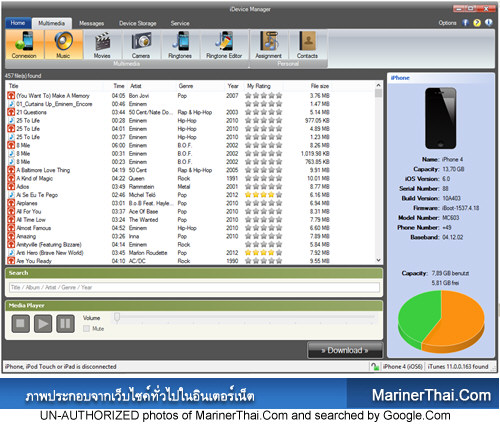Start playback with the Play button
Viewport: 500px width, 433px height.
point(43,323)
